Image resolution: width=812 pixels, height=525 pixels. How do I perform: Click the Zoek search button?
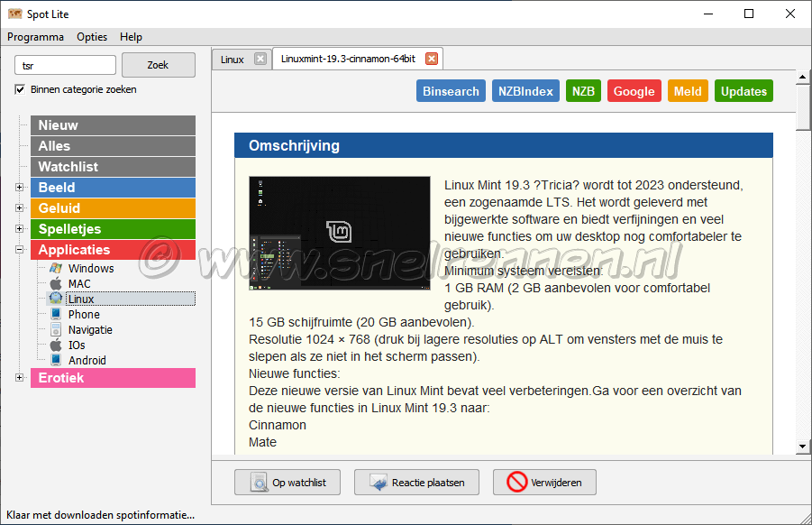tap(159, 65)
